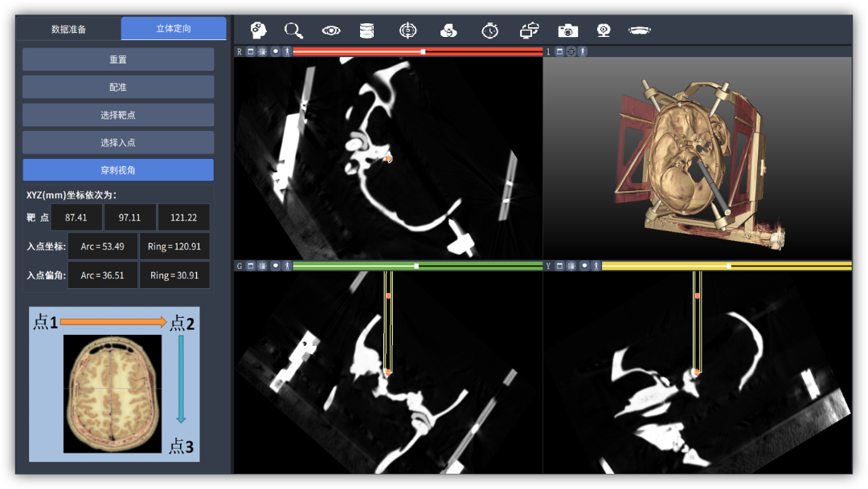Click the red slice slider handle

[x=423, y=51]
